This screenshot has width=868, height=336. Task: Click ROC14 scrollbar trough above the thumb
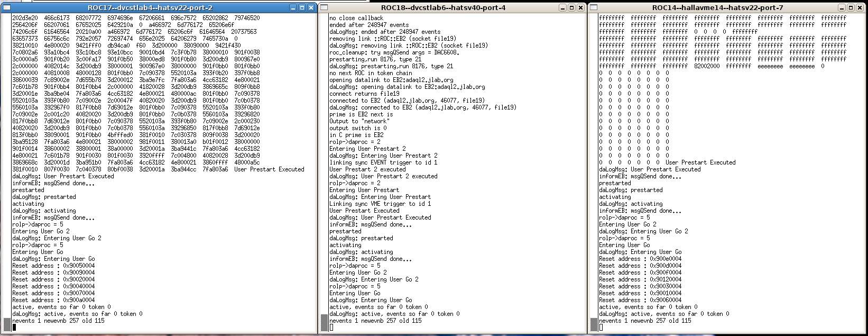(x=594, y=166)
